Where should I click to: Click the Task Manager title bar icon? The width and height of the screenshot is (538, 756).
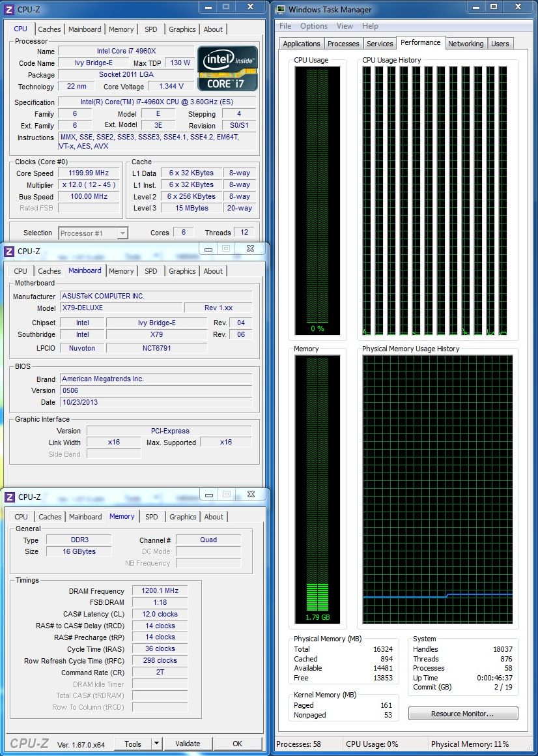pyautogui.click(x=280, y=10)
